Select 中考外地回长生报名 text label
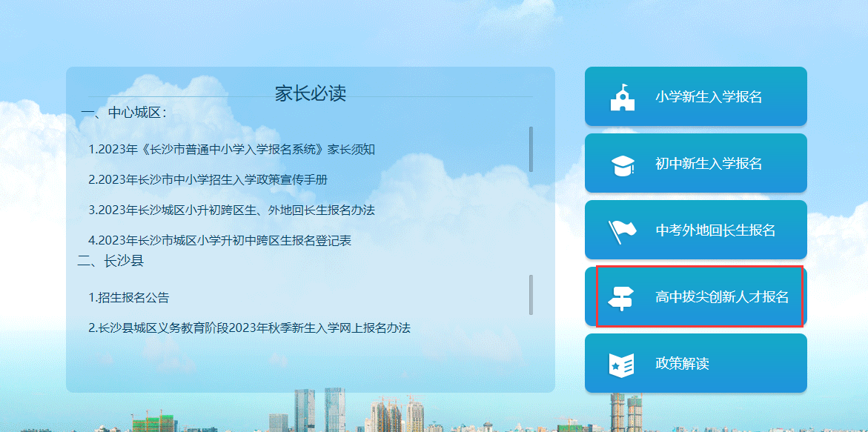 [715, 230]
